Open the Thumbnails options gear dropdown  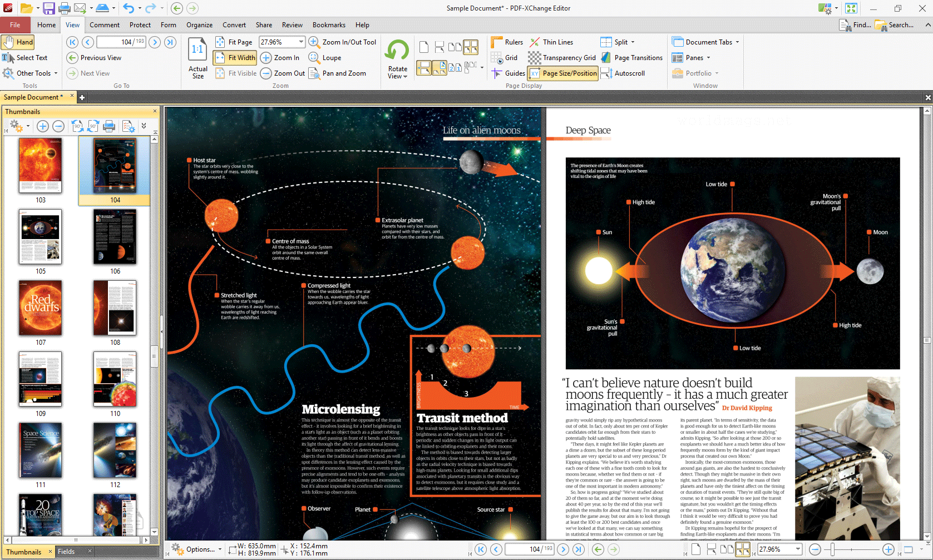tap(19, 126)
